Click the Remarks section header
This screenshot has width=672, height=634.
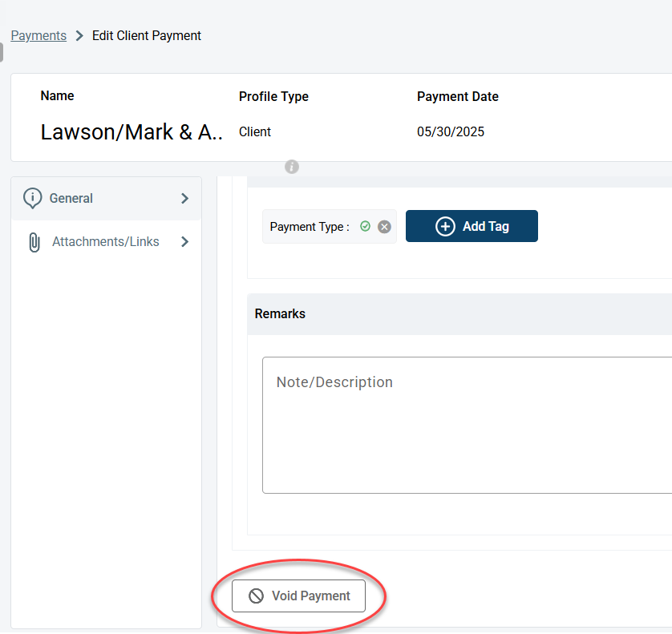[280, 313]
